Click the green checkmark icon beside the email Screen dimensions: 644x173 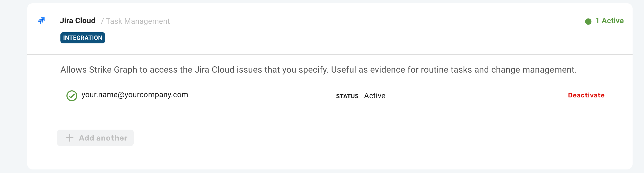click(x=72, y=96)
